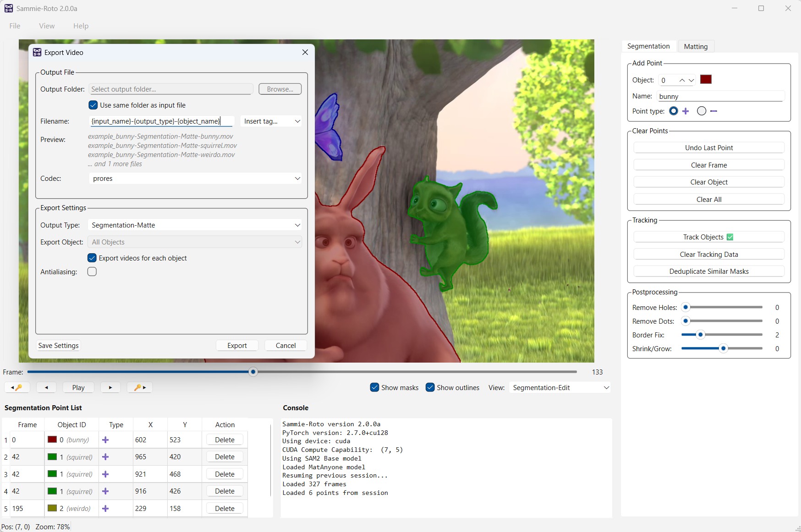
Task: Open the Export Object dropdown
Action: pos(196,242)
